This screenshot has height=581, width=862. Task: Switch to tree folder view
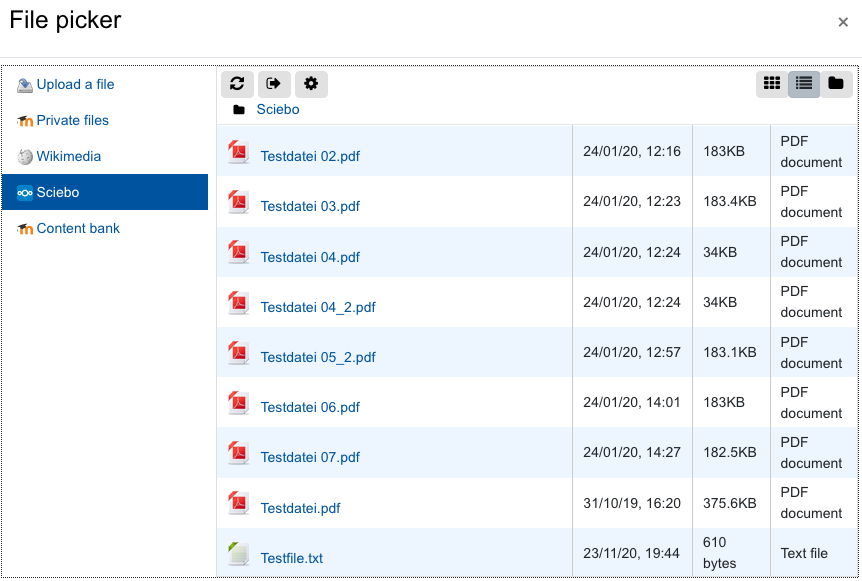pyautogui.click(x=837, y=84)
